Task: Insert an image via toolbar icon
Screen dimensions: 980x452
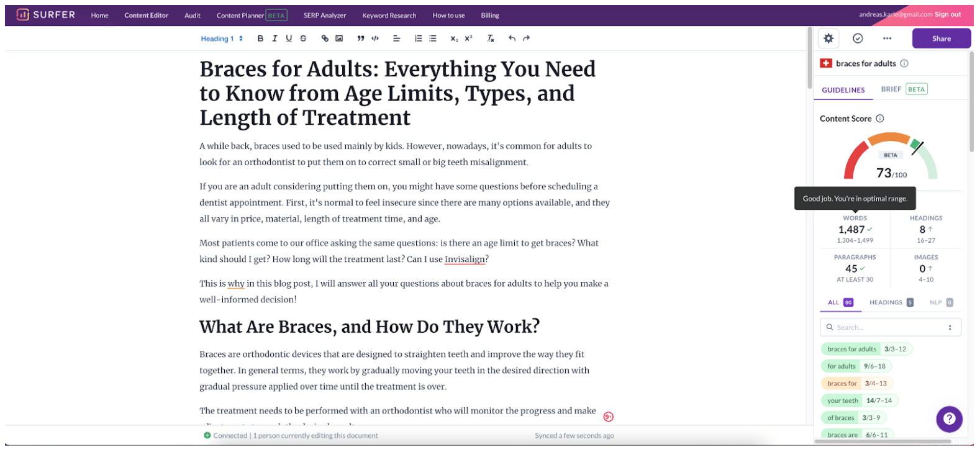Action: click(x=339, y=38)
